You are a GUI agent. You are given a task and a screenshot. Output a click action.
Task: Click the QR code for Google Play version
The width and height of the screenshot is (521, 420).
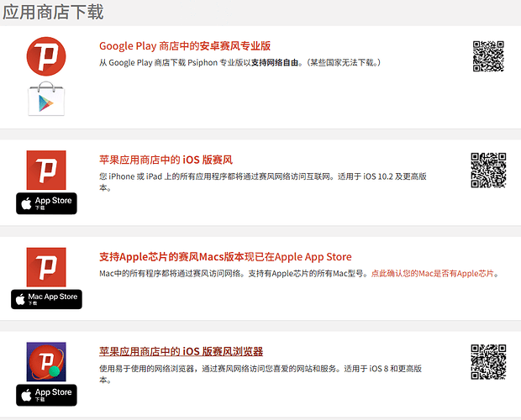(x=488, y=56)
